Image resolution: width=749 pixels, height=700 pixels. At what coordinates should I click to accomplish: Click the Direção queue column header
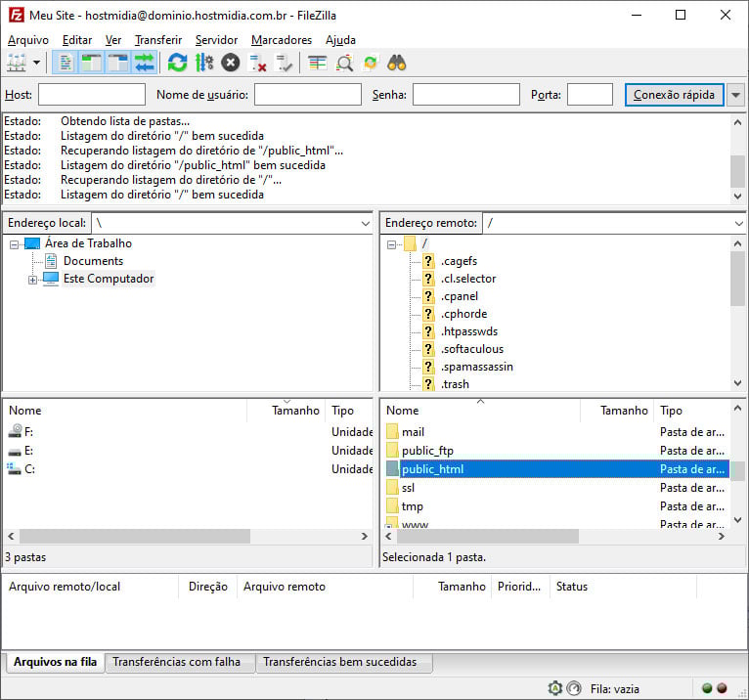[208, 587]
